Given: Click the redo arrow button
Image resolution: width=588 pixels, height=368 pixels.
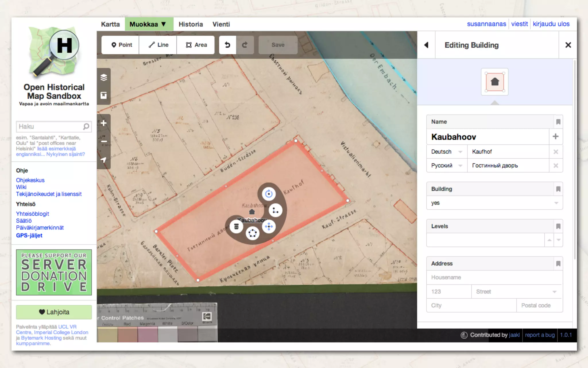Looking at the screenshot, I should click(x=245, y=45).
